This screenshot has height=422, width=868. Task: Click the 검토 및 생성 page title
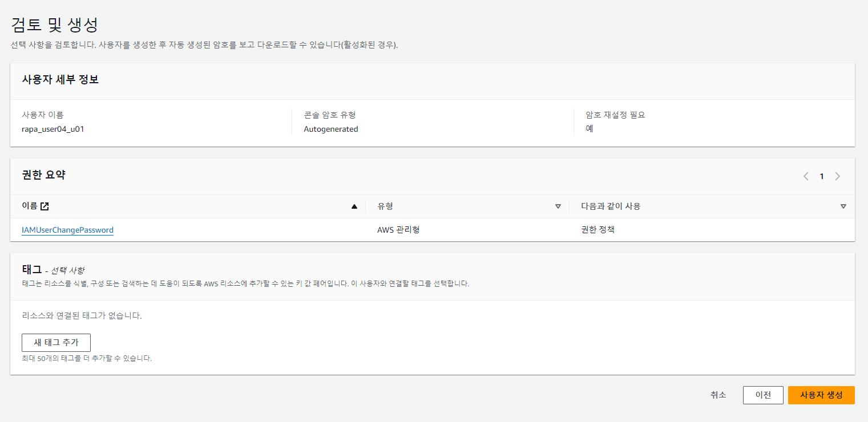click(55, 25)
